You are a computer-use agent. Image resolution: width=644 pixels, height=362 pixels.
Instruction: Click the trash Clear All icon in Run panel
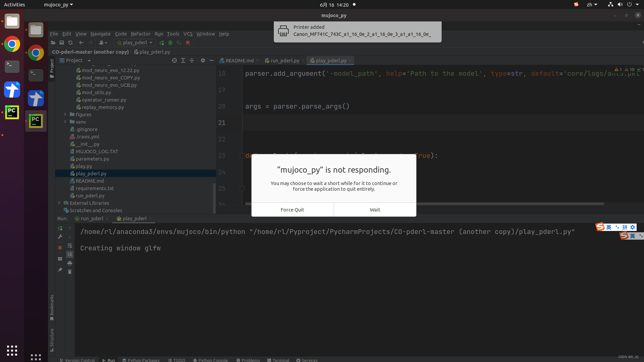pyautogui.click(x=70, y=272)
